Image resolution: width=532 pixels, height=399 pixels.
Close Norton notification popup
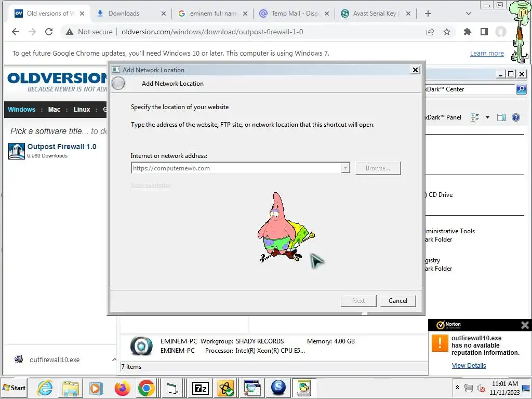tap(525, 325)
